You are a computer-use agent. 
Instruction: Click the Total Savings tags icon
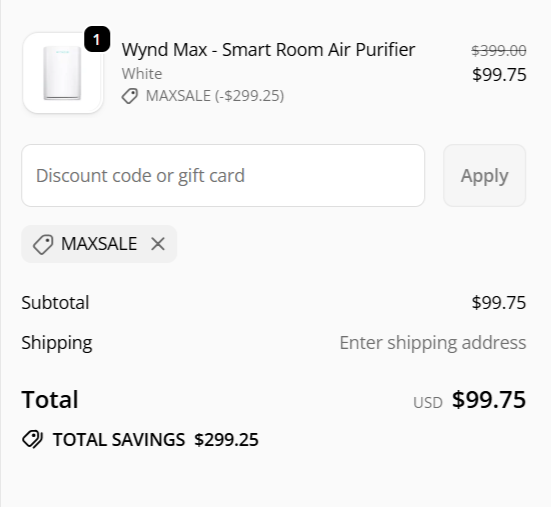pos(32,440)
